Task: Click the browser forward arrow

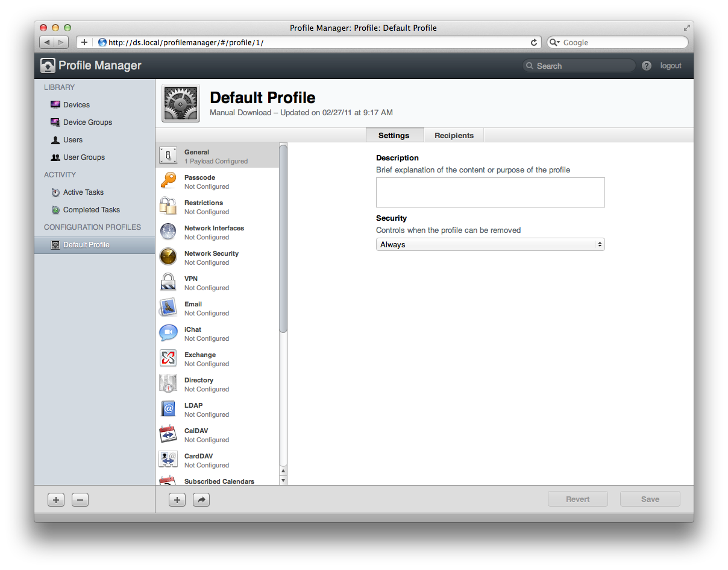Action: tap(61, 42)
